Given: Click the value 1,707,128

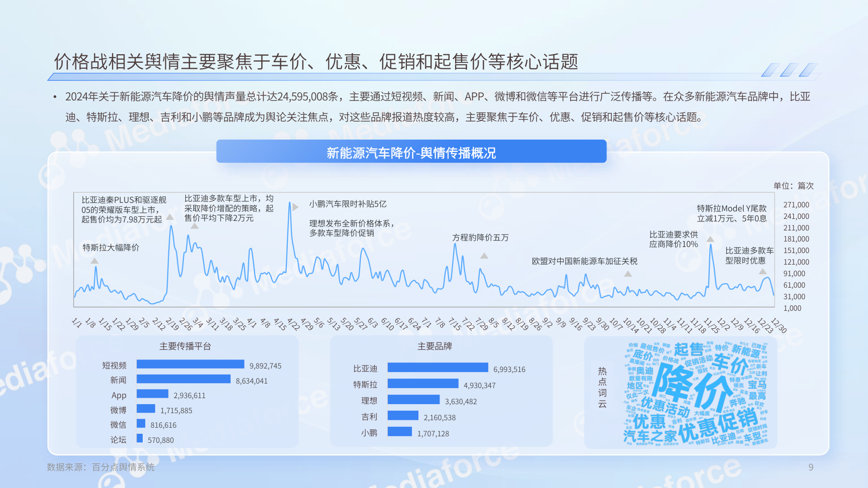Looking at the screenshot, I should tap(433, 434).
